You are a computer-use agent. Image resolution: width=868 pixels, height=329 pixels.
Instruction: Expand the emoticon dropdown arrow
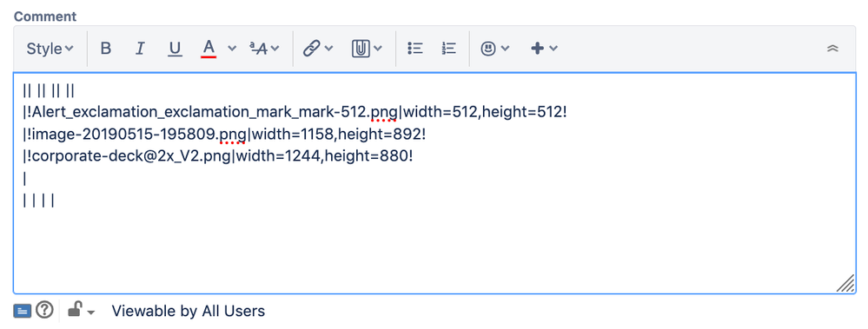505,49
